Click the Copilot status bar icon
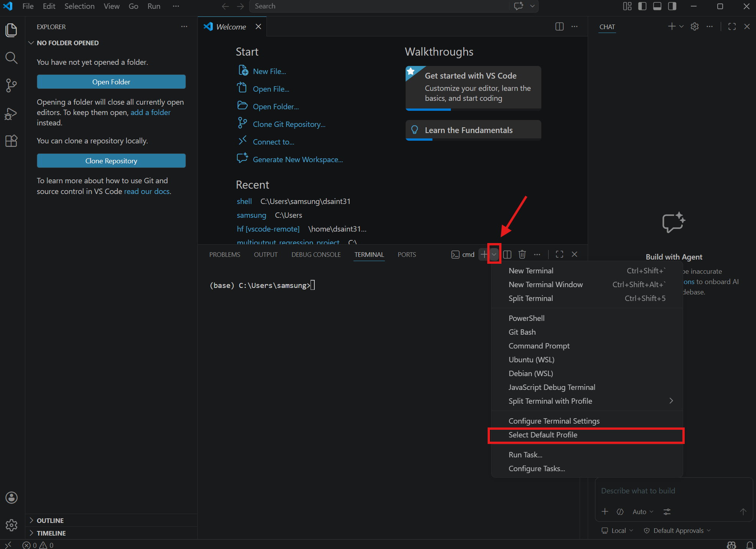 coord(731,545)
